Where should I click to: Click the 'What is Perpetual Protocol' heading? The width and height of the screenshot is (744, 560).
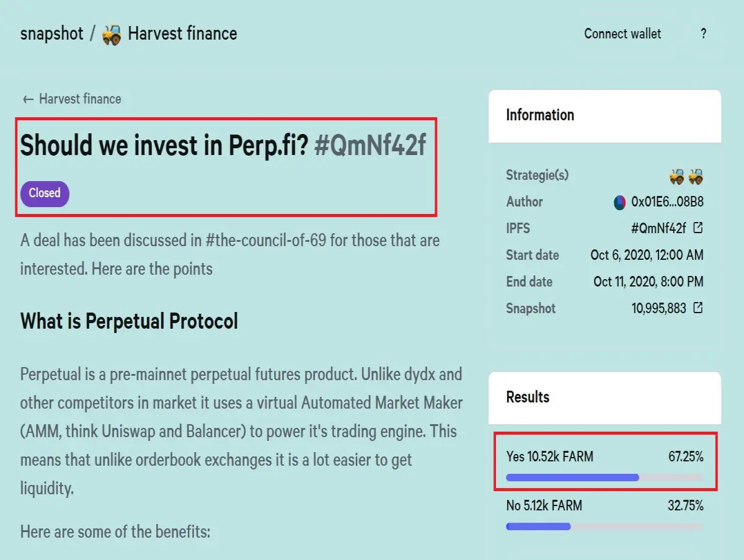coord(129,321)
